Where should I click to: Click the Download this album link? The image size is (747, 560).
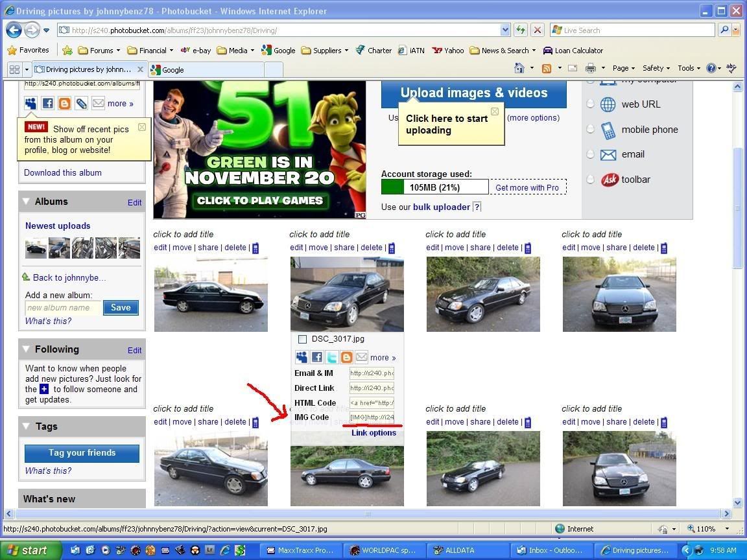[x=63, y=173]
